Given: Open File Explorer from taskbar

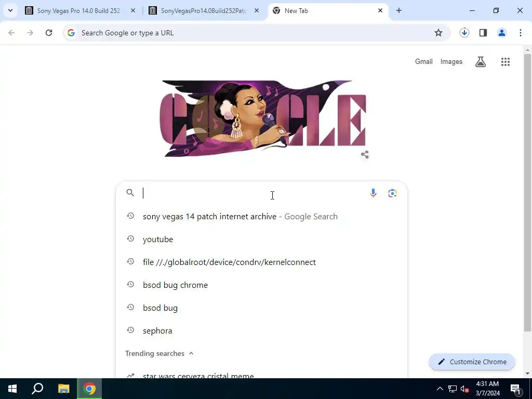Looking at the screenshot, I should (x=63, y=389).
